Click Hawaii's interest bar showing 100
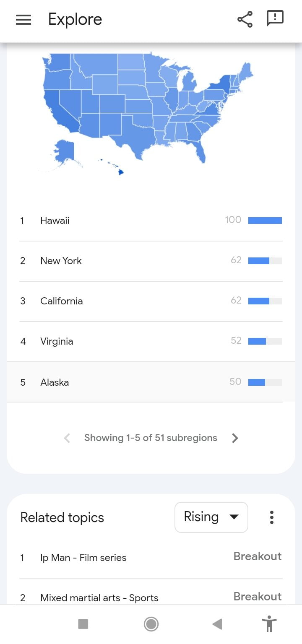302x644 pixels. click(x=265, y=221)
